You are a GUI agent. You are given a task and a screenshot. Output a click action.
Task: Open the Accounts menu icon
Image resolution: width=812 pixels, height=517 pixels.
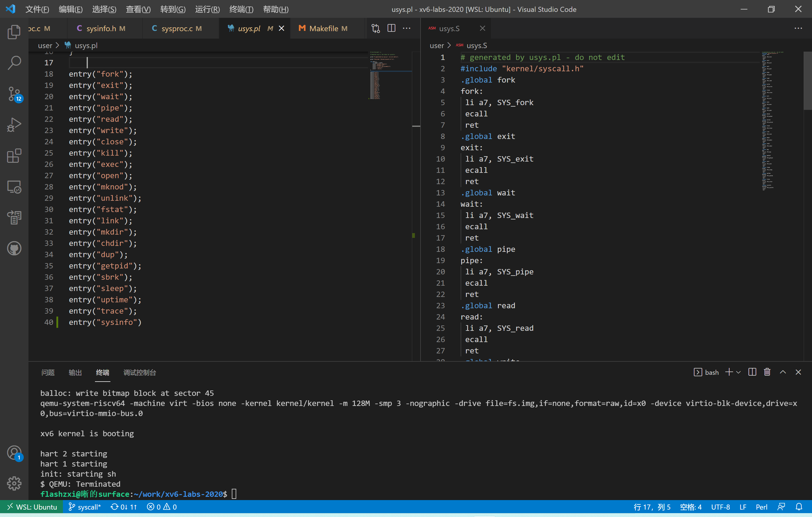[x=14, y=453]
